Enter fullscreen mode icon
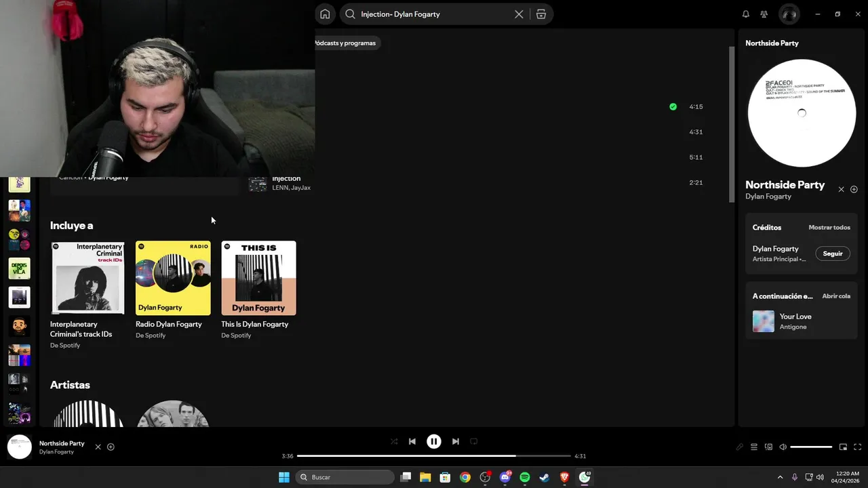868x488 pixels. pyautogui.click(x=857, y=447)
